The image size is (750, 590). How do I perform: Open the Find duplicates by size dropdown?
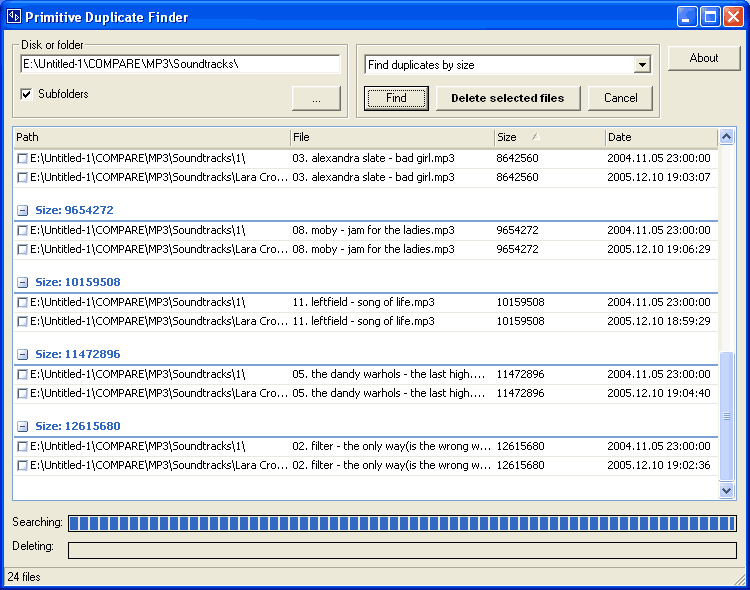[642, 65]
